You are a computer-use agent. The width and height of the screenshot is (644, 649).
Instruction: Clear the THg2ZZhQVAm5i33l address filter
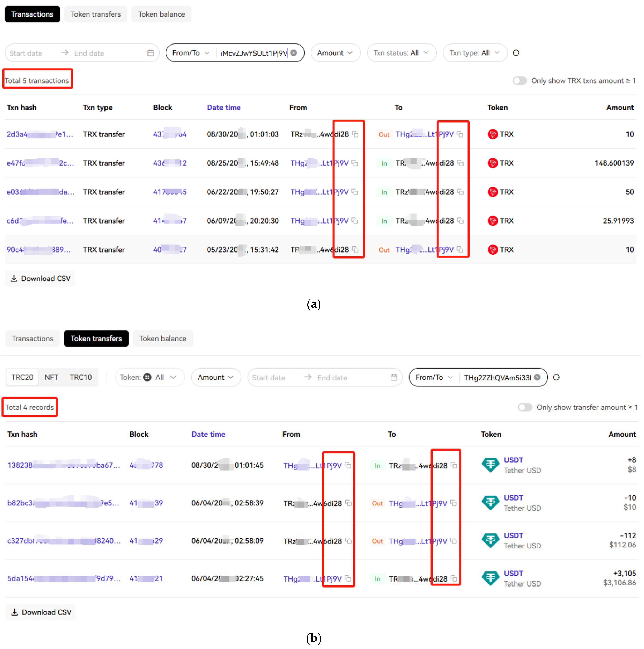(537, 378)
